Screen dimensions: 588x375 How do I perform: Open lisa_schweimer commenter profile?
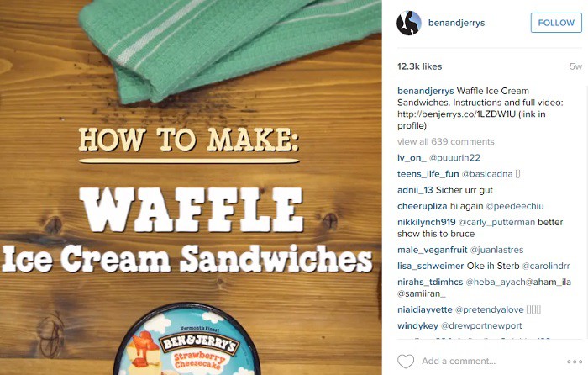pyautogui.click(x=430, y=266)
